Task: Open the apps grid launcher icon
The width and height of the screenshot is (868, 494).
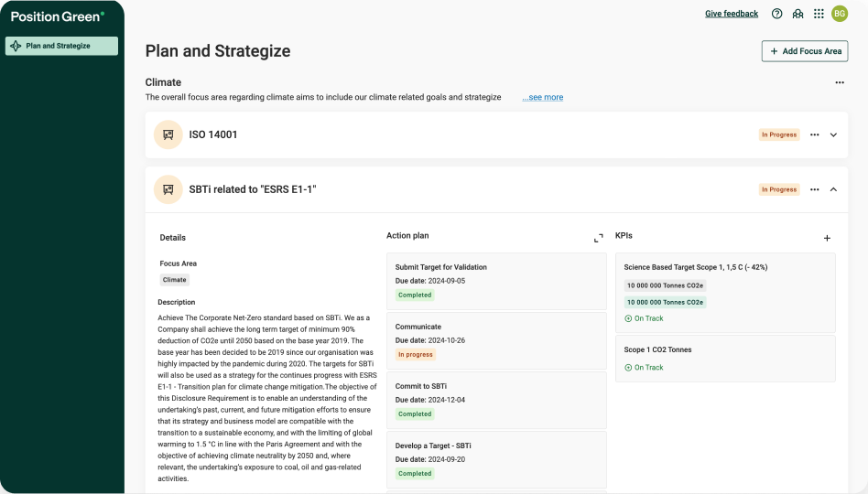Action: (819, 14)
